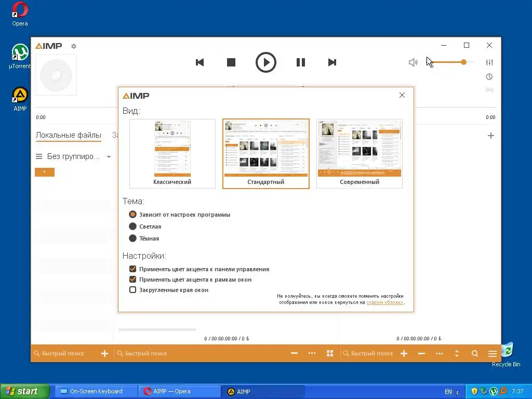This screenshot has width=532, height=399.
Task: Toggle accent color for window frames checkbox
Action: pos(132,280)
